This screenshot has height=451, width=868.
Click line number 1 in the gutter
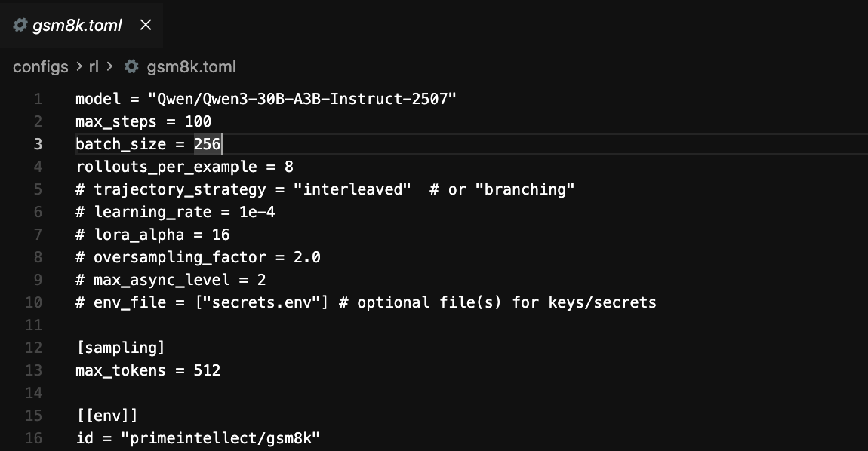coord(38,99)
